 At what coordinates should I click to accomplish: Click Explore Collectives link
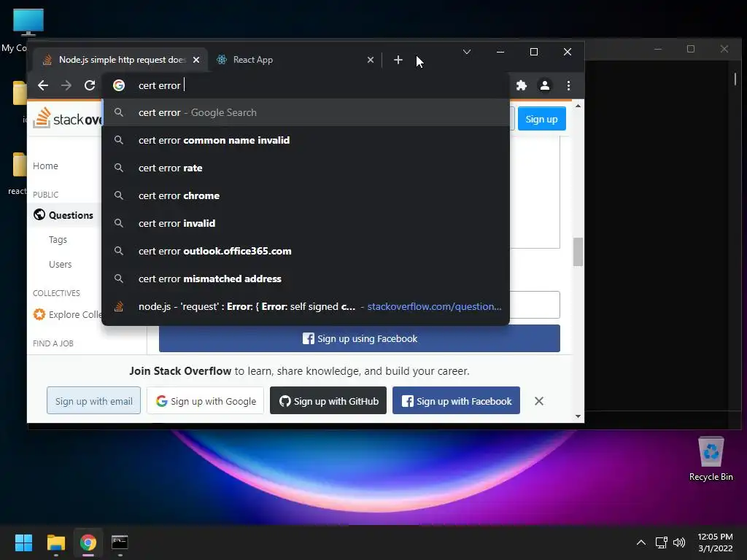tap(75, 315)
